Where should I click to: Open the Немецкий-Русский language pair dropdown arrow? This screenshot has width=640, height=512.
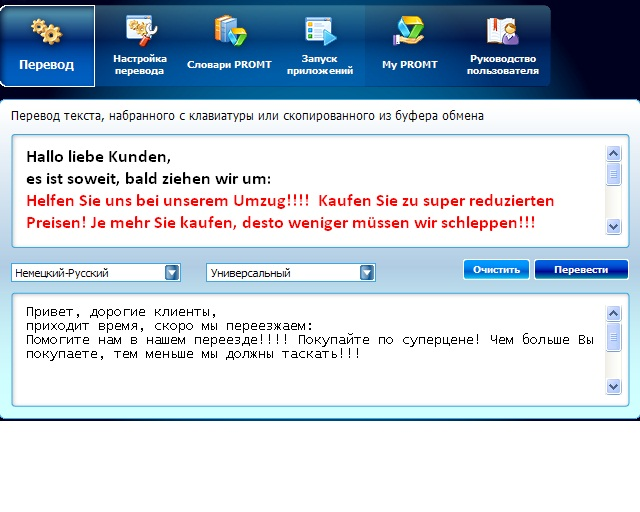click(172, 272)
